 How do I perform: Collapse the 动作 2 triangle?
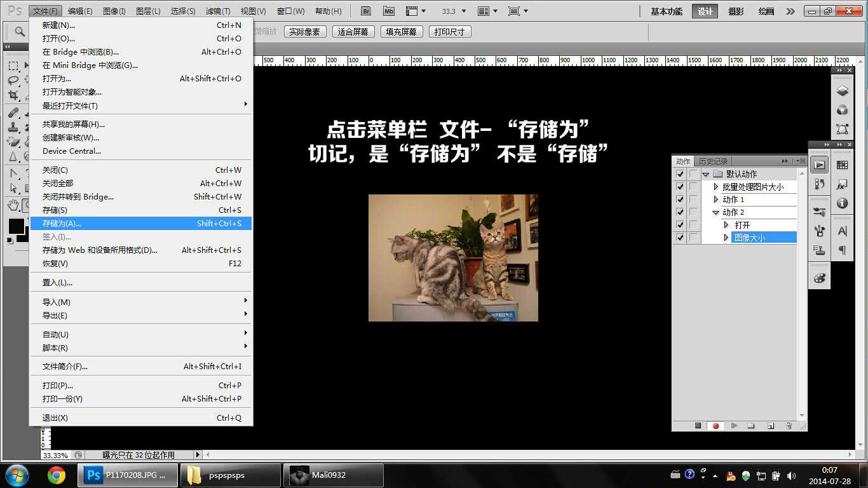pyautogui.click(x=716, y=212)
